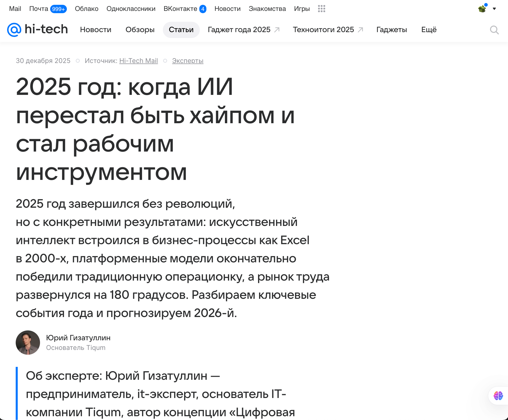Open the Гаджеты navigation item
This screenshot has width=508, height=420.
(x=392, y=30)
